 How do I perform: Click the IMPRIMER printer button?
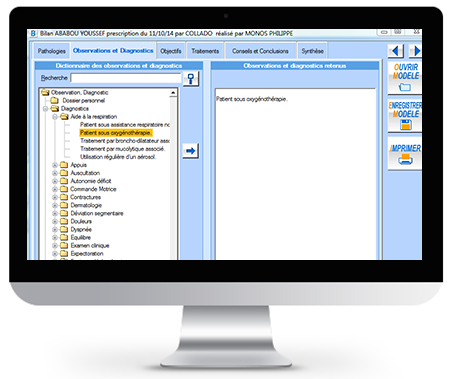405,154
